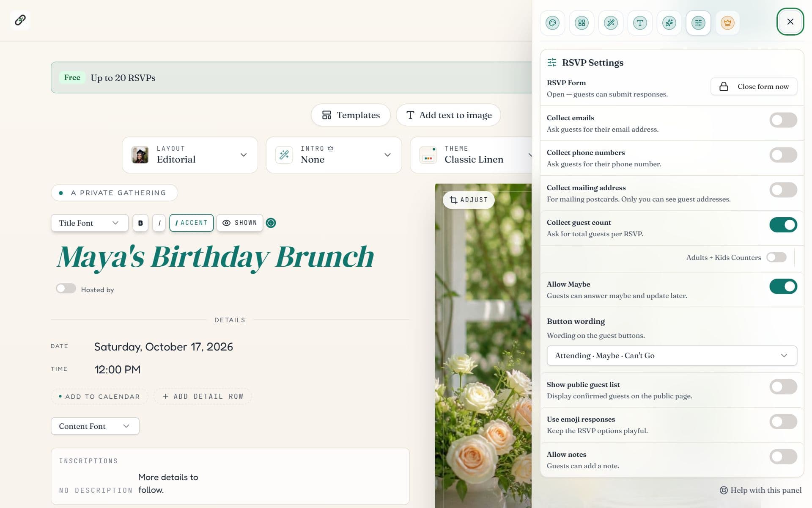Open the palette theme panel icon
812x508 pixels.
coord(552,23)
